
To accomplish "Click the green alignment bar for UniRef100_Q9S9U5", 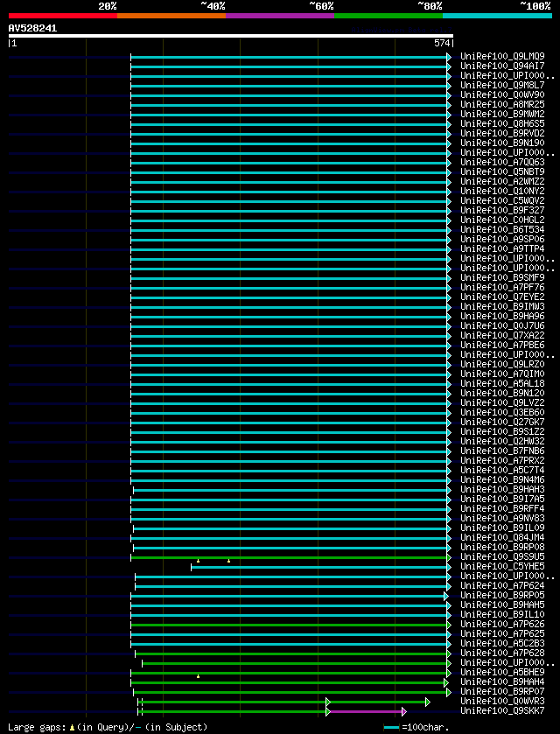I will (289, 557).
